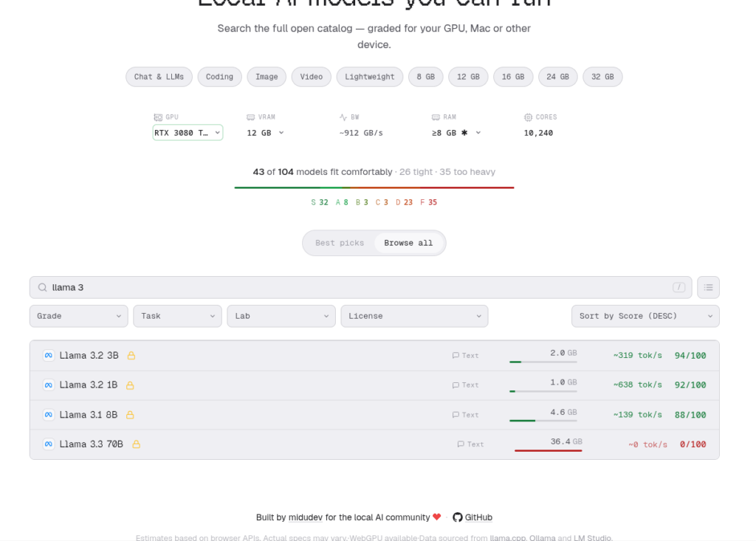Toggle the Video filter chip

click(x=312, y=77)
